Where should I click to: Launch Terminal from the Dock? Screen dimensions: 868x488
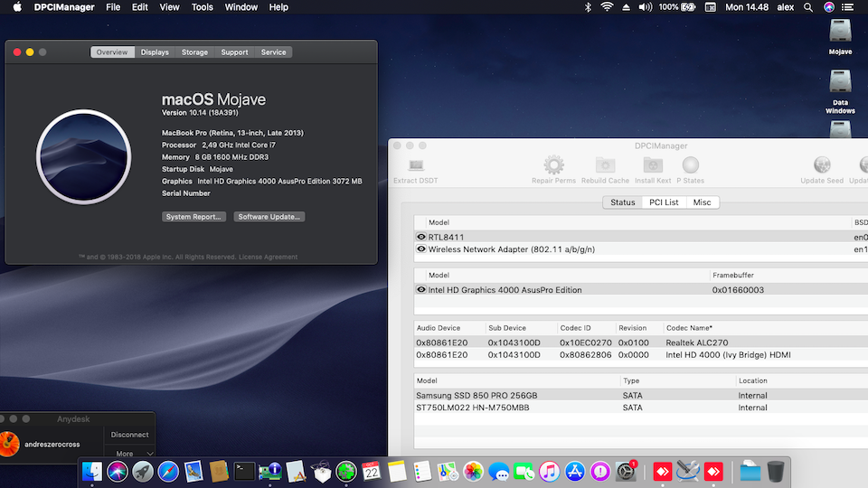click(x=244, y=471)
